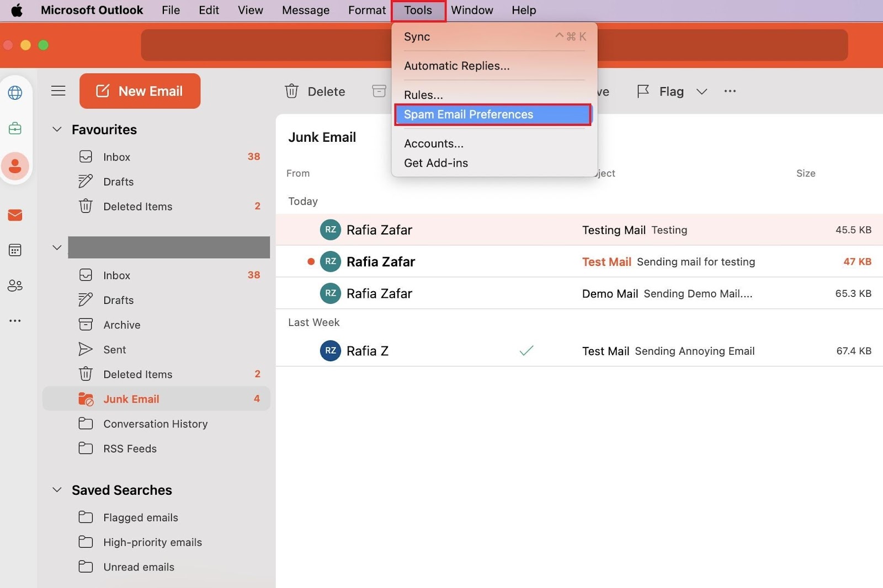The image size is (883, 588).
Task: Open the Calendar view icon
Action: pyautogui.click(x=15, y=250)
